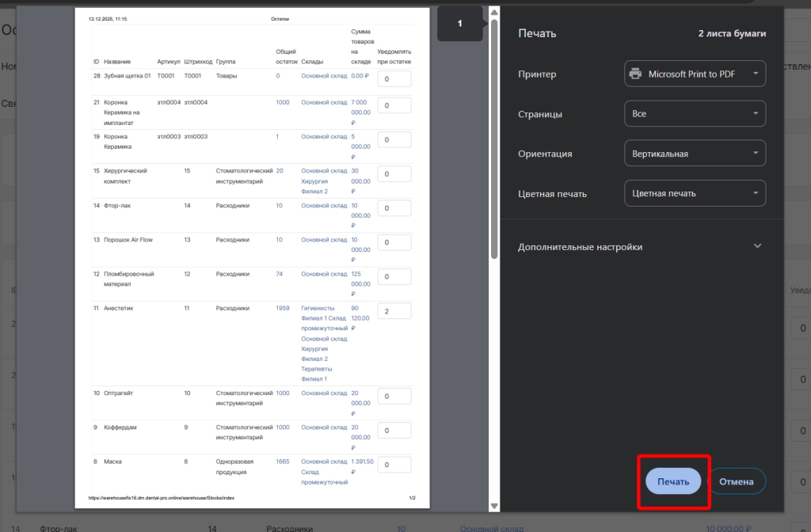The image size is (811, 532).
Task: Open the Гигиенисты Филиал 1 warehouse link
Action: pyautogui.click(x=318, y=308)
